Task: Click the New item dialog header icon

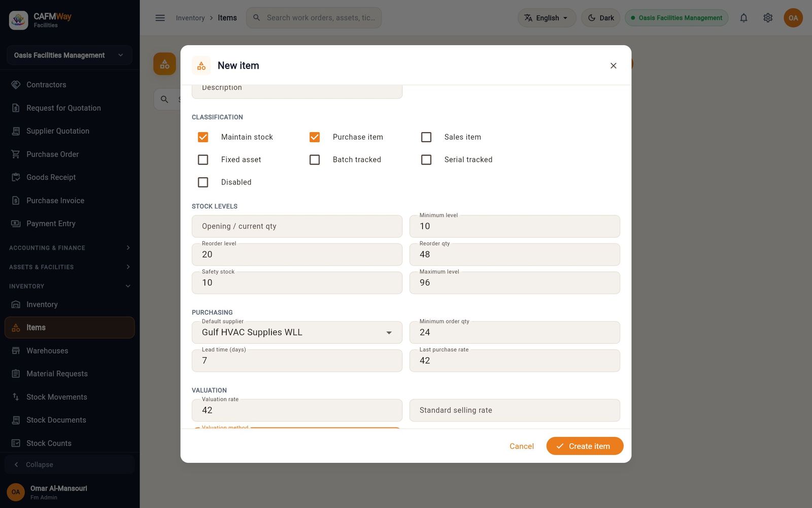Action: pos(201,66)
